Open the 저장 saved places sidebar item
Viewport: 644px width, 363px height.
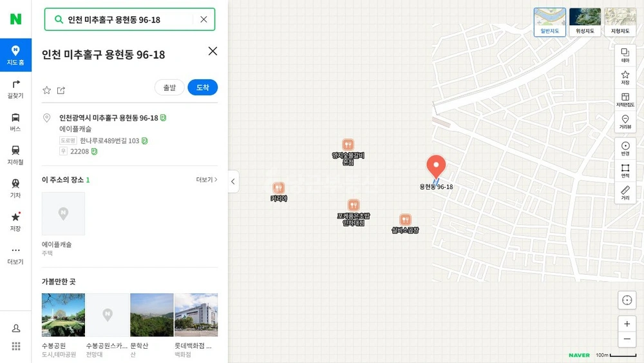click(x=15, y=222)
